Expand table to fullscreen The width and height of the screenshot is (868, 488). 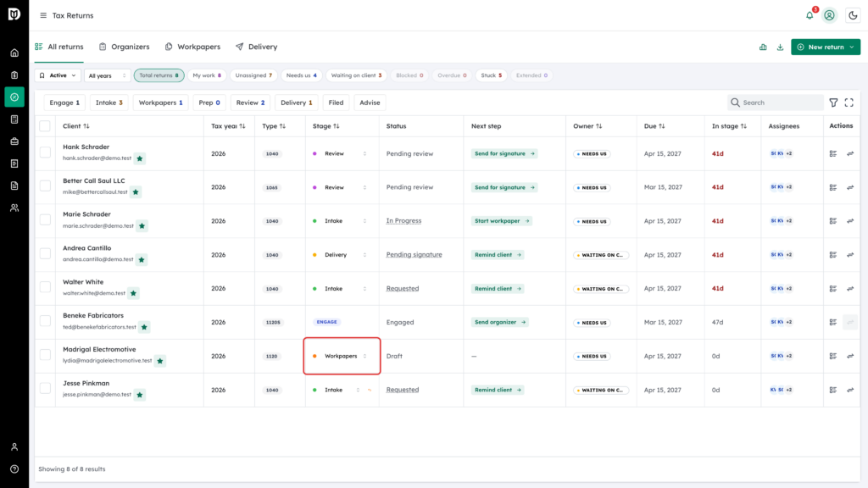tap(849, 103)
